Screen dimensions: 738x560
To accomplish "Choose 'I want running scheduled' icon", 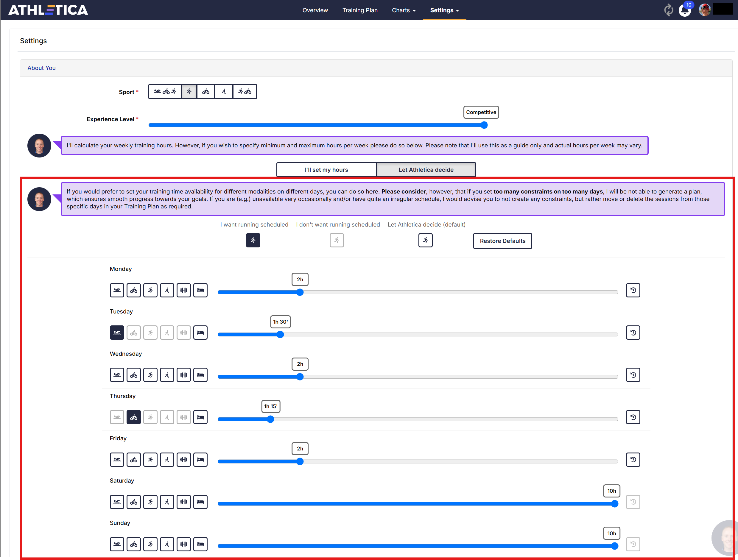I will click(x=253, y=240).
